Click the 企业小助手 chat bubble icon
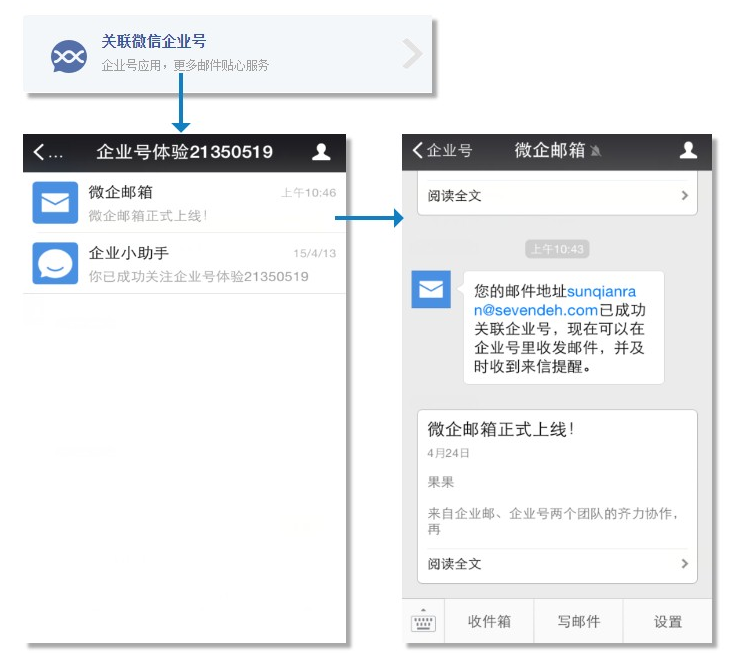 point(56,264)
